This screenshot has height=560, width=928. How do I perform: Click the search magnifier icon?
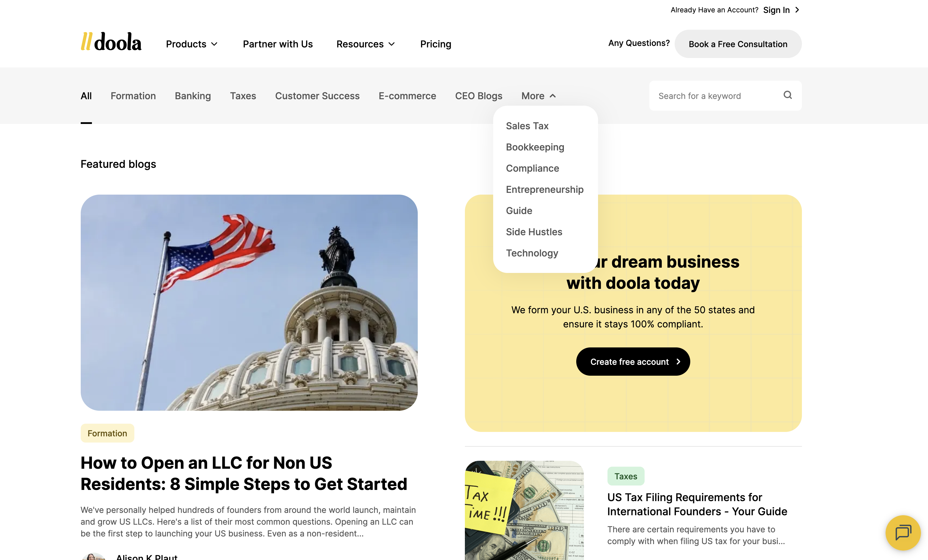click(787, 95)
